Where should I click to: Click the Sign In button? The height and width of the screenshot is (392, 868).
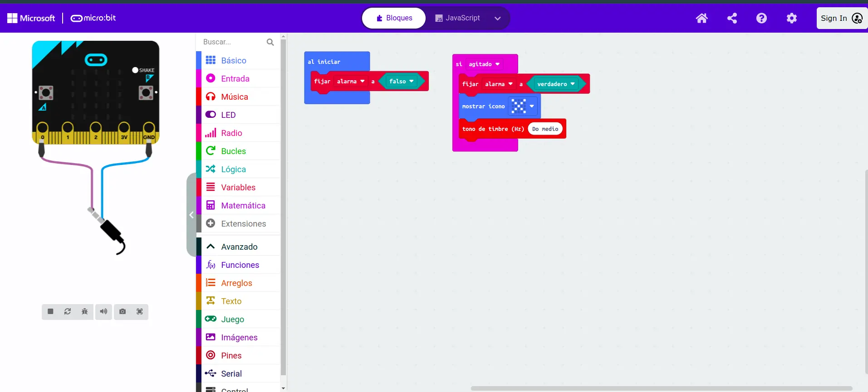pos(841,18)
